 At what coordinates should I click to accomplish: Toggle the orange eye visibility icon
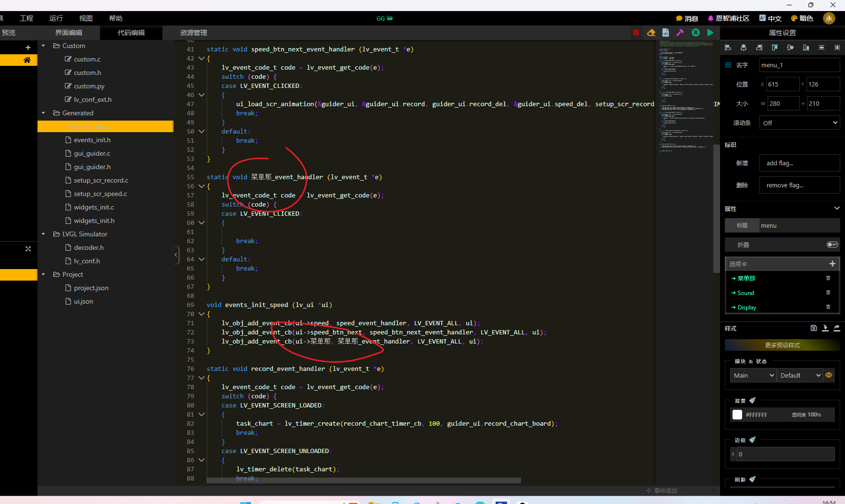[x=829, y=375]
